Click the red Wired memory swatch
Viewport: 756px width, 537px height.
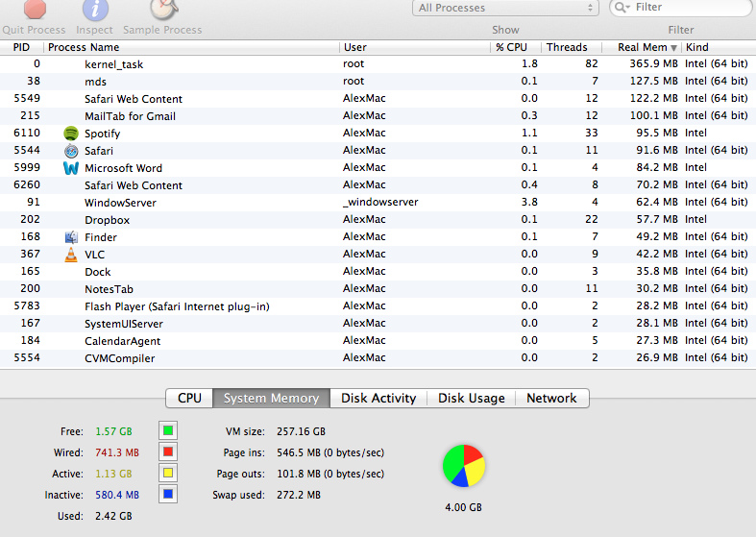point(168,452)
